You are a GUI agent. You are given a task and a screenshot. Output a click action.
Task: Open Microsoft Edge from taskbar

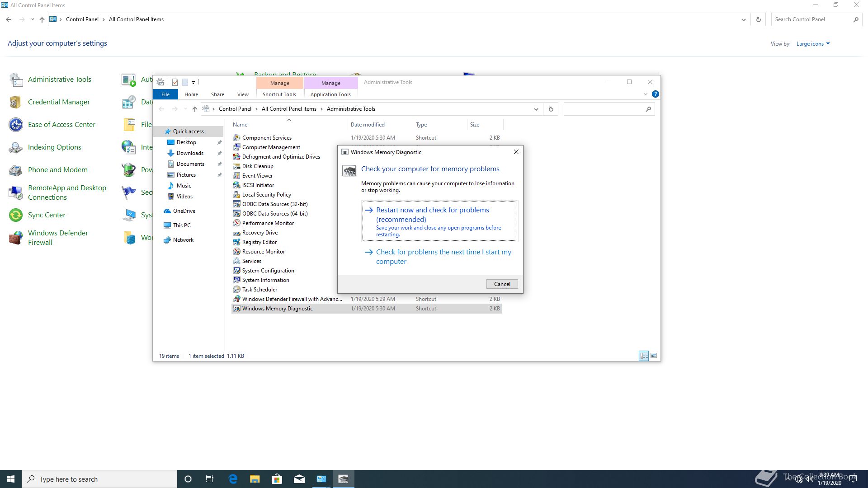click(x=233, y=479)
